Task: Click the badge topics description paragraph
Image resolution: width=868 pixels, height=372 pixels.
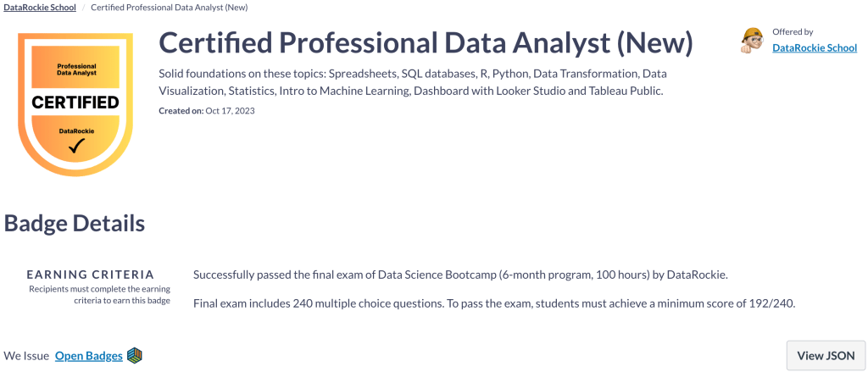Action: click(x=413, y=82)
